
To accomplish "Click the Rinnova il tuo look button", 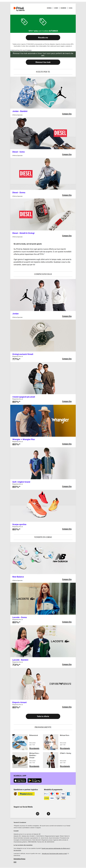I will point(43,62).
